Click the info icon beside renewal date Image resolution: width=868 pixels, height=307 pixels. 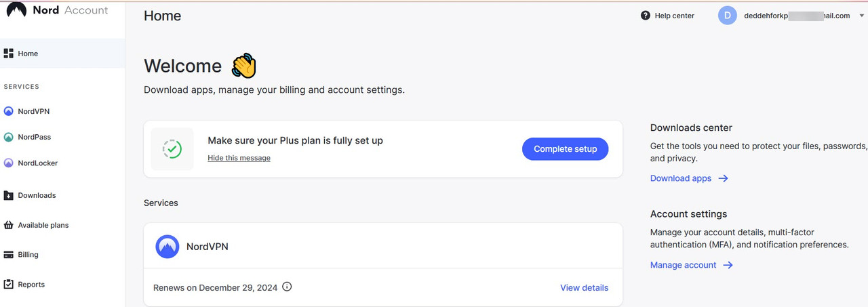[x=287, y=287]
